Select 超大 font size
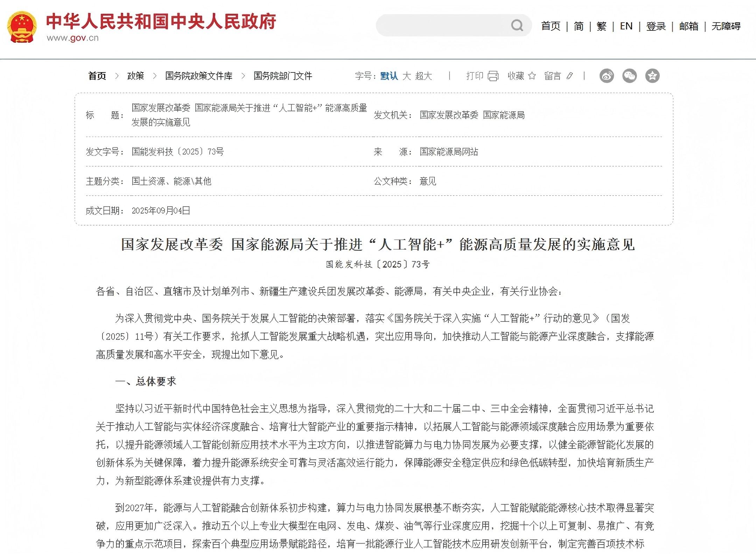 pyautogui.click(x=423, y=76)
